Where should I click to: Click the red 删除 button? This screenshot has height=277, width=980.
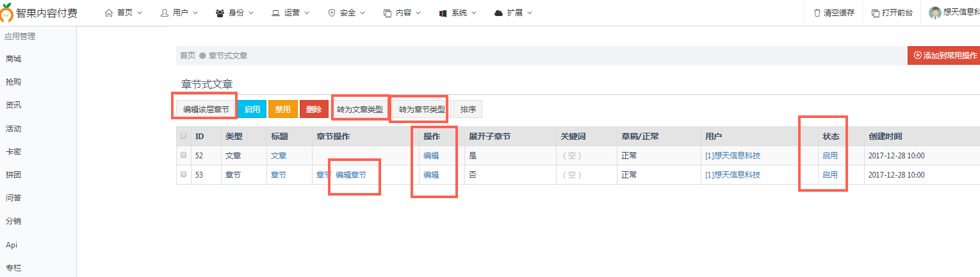coord(314,109)
